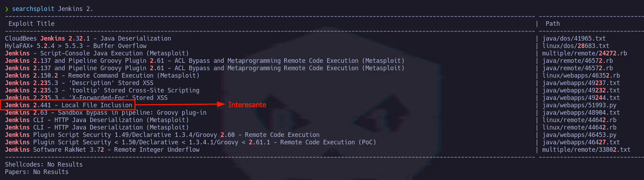Select the Jenkins Software RakNet Integer Underflow entry

coord(102,150)
